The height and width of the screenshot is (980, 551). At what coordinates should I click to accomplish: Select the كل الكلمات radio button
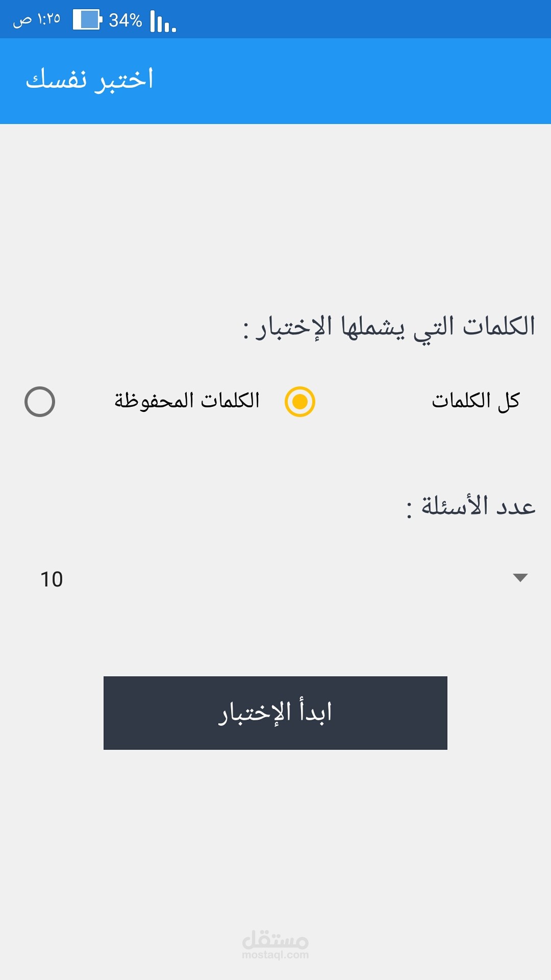[300, 402]
